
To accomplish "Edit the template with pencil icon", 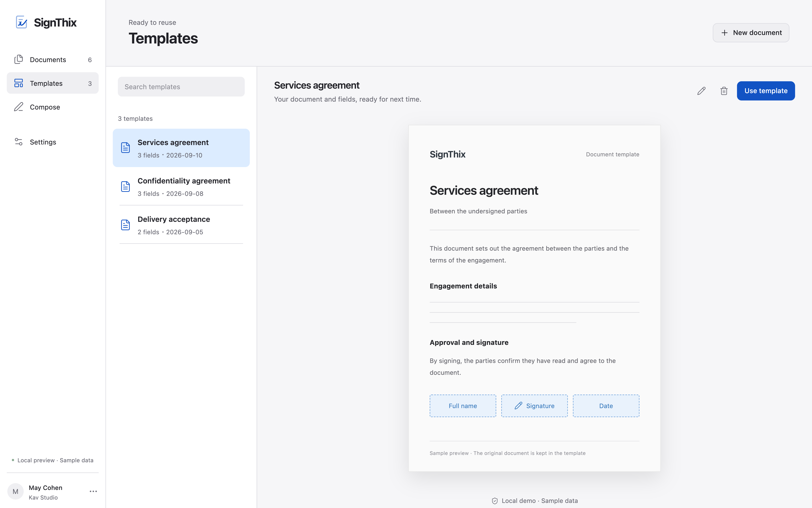I will 701,91.
